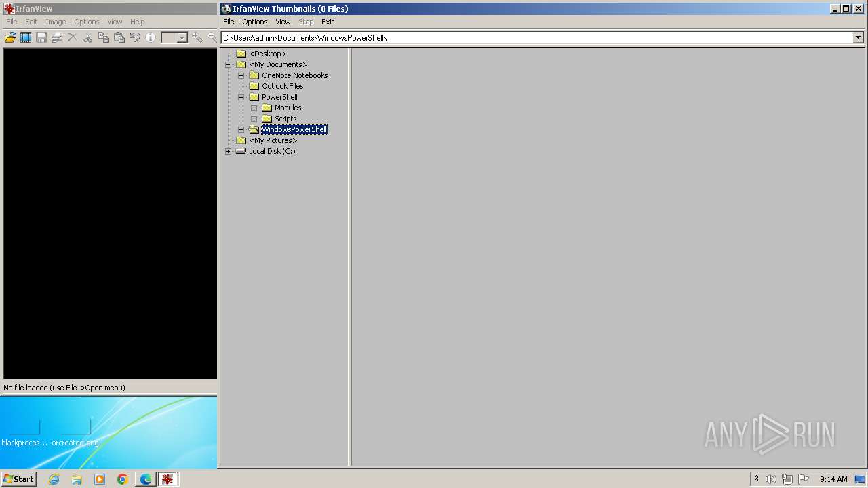Viewport: 868px width, 488px height.
Task: Open the Image menu in IrfanView
Action: click(56, 22)
